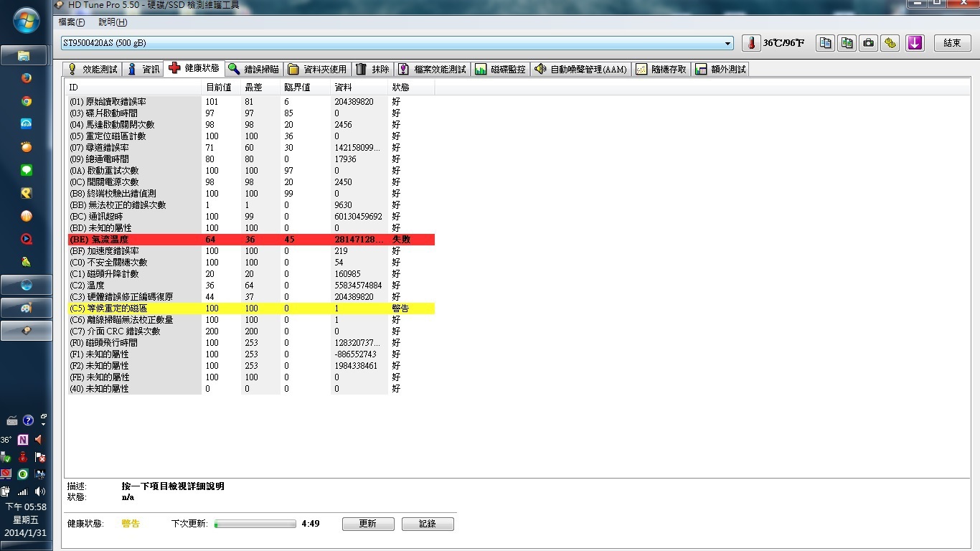
Task: Select the (C6) 離線掃瞄無法校正數量 row
Action: pos(251,319)
